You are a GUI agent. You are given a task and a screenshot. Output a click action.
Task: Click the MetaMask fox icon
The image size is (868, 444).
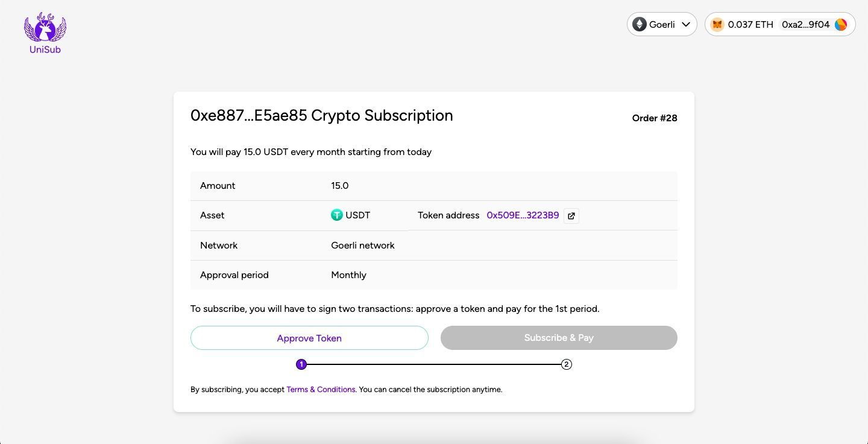point(717,24)
